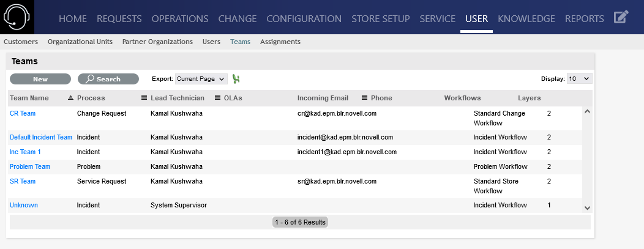This screenshot has height=249, width=644.
Task: Select the Organizational Units tab
Action: coord(80,42)
